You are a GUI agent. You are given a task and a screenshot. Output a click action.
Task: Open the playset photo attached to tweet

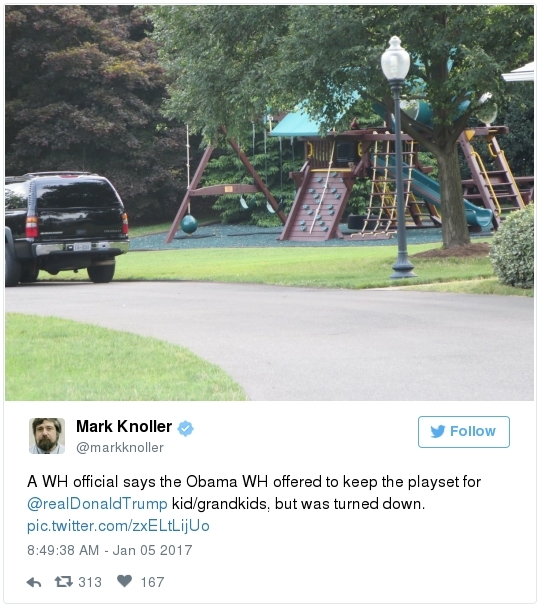tap(269, 202)
